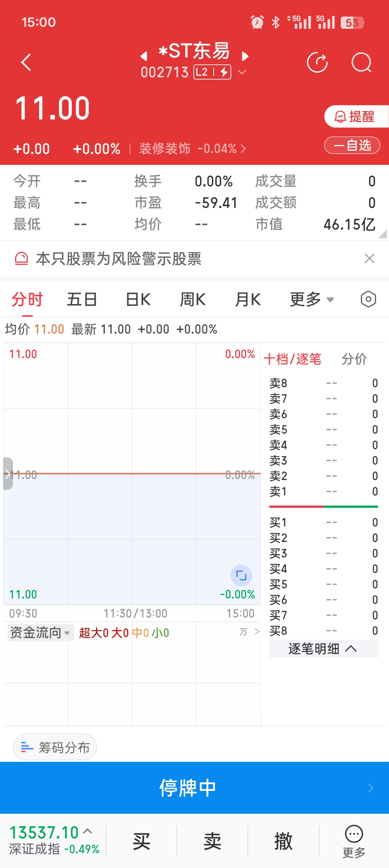The height and width of the screenshot is (868, 389).
Task: Tap the fullscreen chart icon
Action: (241, 575)
